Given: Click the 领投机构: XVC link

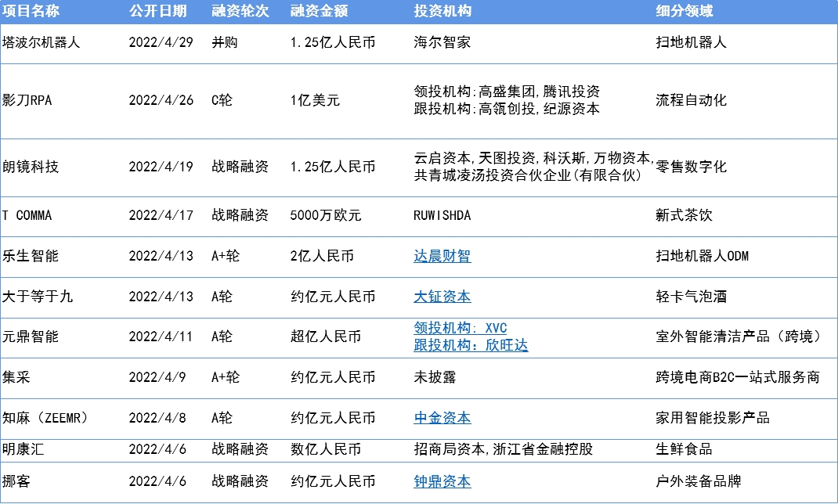Looking at the screenshot, I should (461, 328).
